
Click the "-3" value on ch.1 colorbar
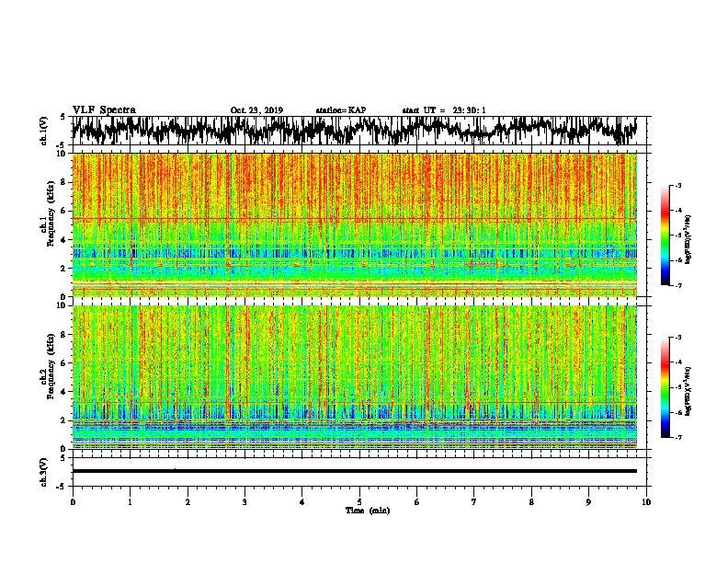pyautogui.click(x=677, y=186)
